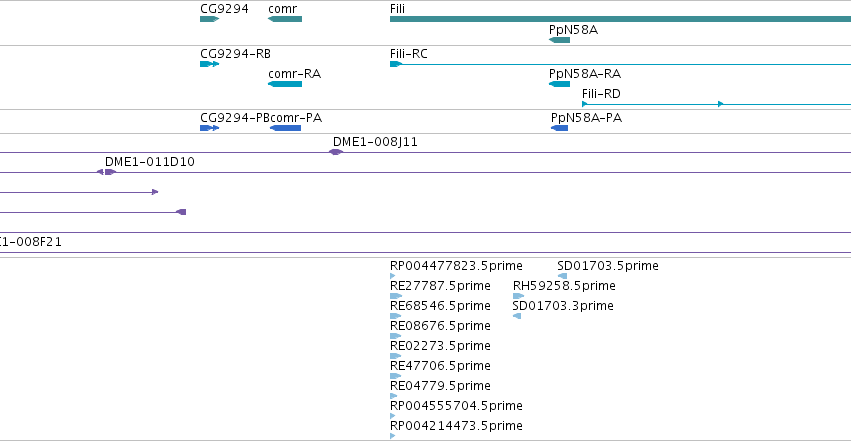Click the PpN58A-PA label text
Viewport: 851px width, 441px height.
click(586, 118)
